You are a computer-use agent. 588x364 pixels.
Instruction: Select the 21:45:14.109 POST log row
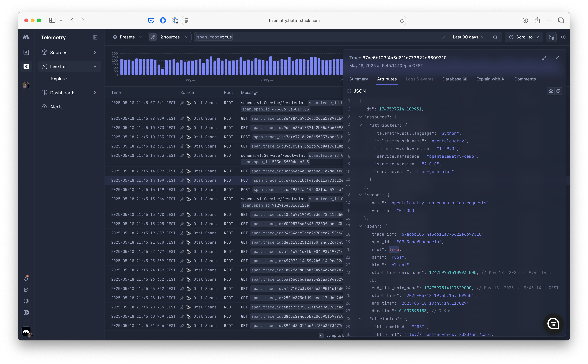click(224, 180)
